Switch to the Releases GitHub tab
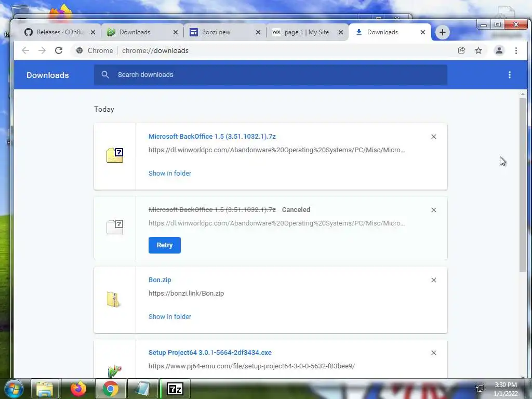The height and width of the screenshot is (399, 532). (x=54, y=32)
